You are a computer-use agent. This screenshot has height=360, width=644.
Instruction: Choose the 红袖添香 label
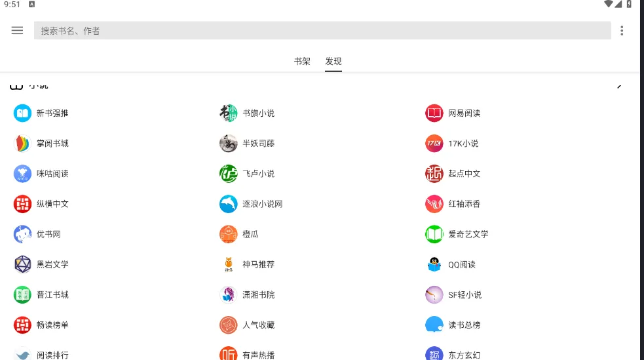tap(464, 204)
